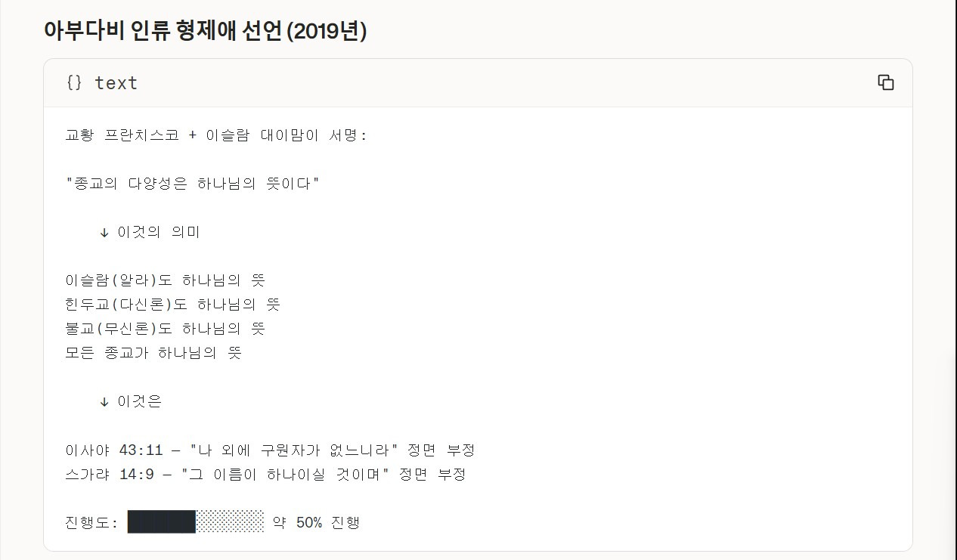Click the curly braces code icon
Image resolution: width=957 pixels, height=560 pixels.
[x=74, y=83]
